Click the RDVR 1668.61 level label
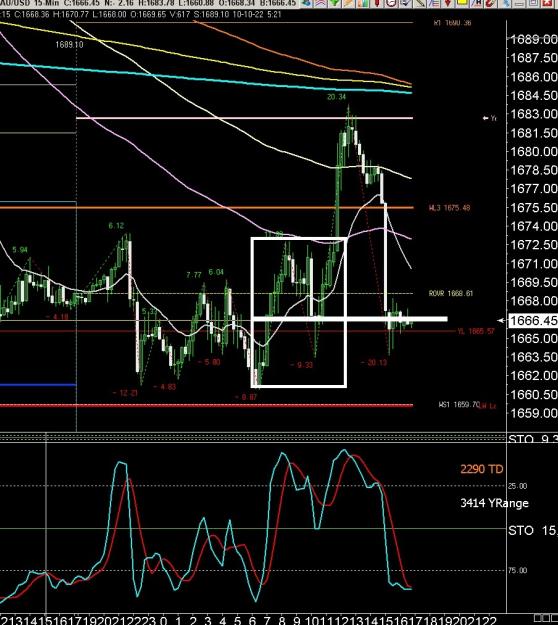Viewport: 558px width, 625px height. click(x=451, y=293)
